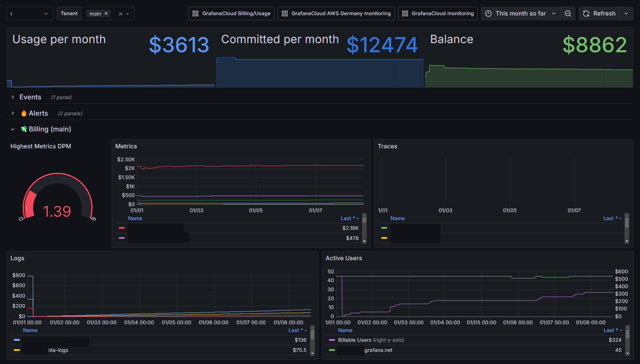The width and height of the screenshot is (640, 364).
Task: Open GrafanaCloud AWS Germany monitoring link
Action: click(x=336, y=13)
